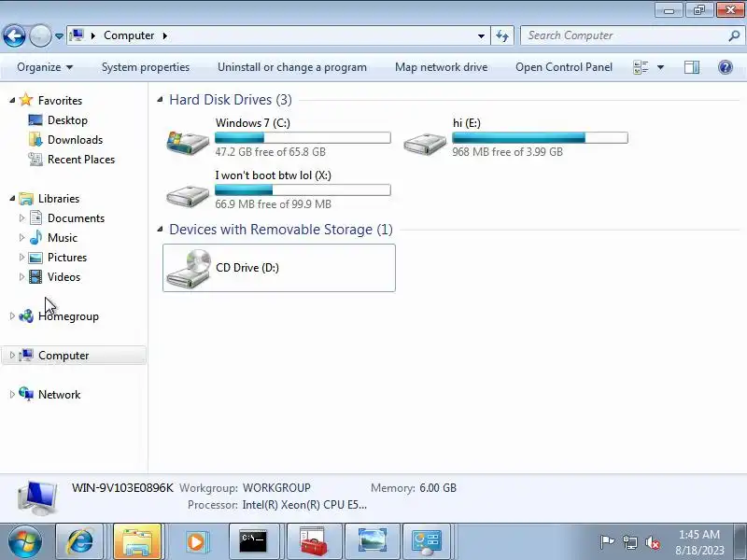
Task: Open the landscape picture taskbar app
Action: pos(372,541)
